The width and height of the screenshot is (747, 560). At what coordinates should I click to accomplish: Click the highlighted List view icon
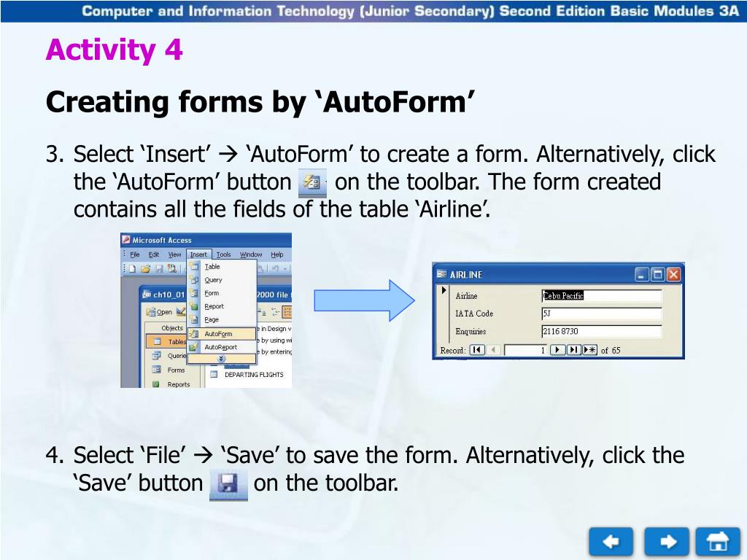287,312
